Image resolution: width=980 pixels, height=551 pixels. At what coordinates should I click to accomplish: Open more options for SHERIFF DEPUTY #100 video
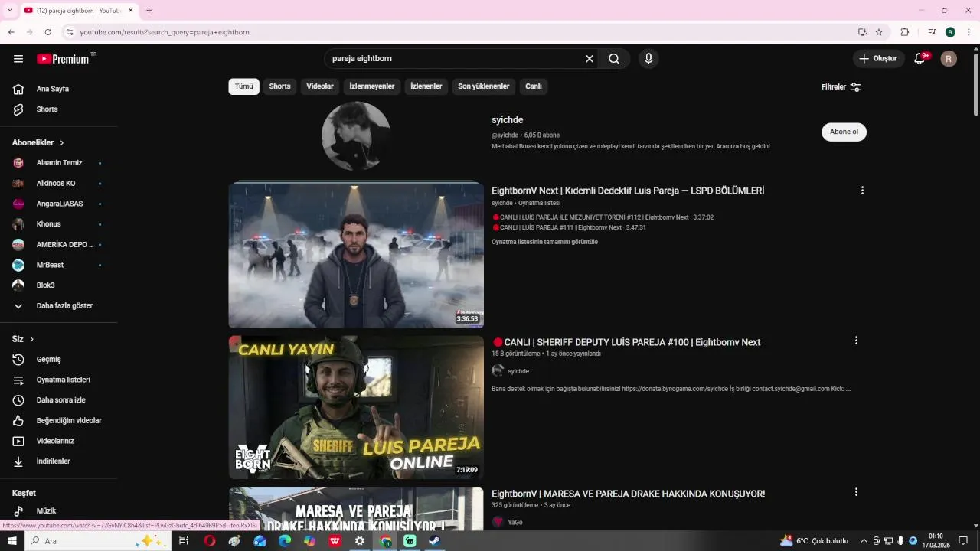tap(856, 341)
